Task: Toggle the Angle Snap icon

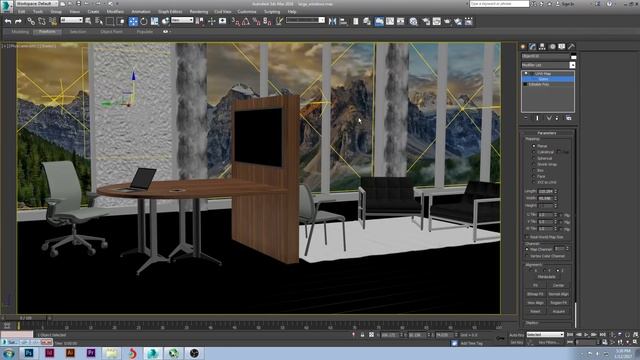Action: click(246, 21)
